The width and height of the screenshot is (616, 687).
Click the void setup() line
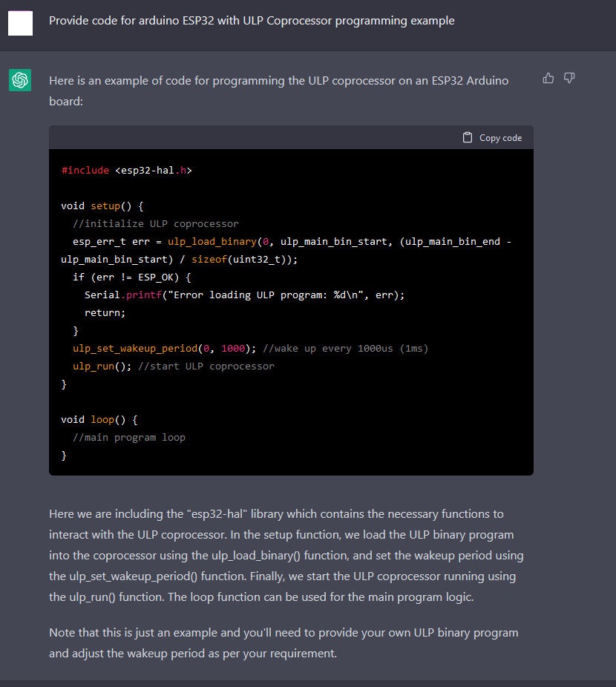[x=102, y=206]
